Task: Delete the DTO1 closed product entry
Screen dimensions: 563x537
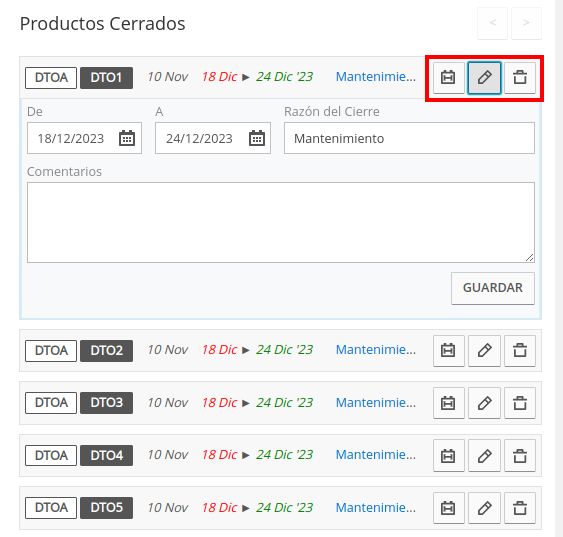Action: (x=520, y=78)
